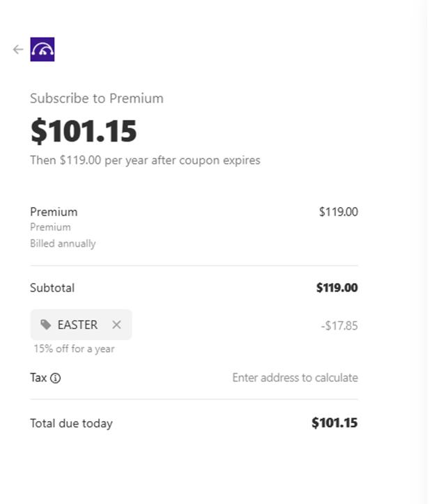The height and width of the screenshot is (504, 446).
Task: Click the Total due today amount $101.15
Action: click(334, 423)
